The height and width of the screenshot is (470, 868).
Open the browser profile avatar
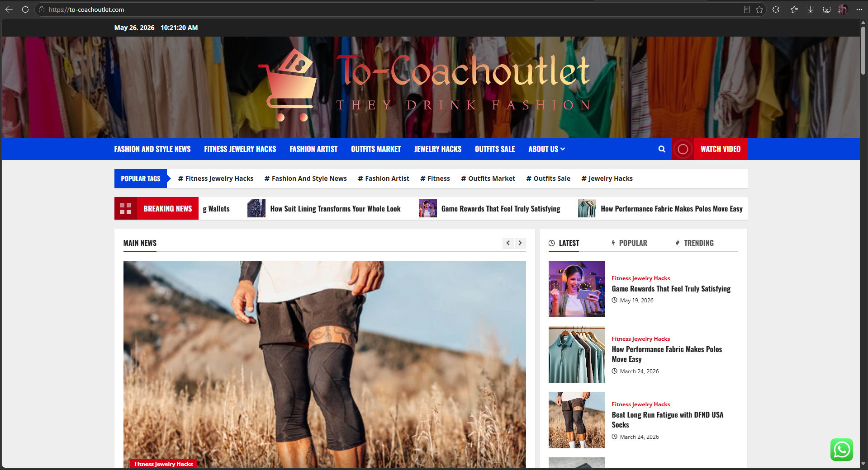843,9
